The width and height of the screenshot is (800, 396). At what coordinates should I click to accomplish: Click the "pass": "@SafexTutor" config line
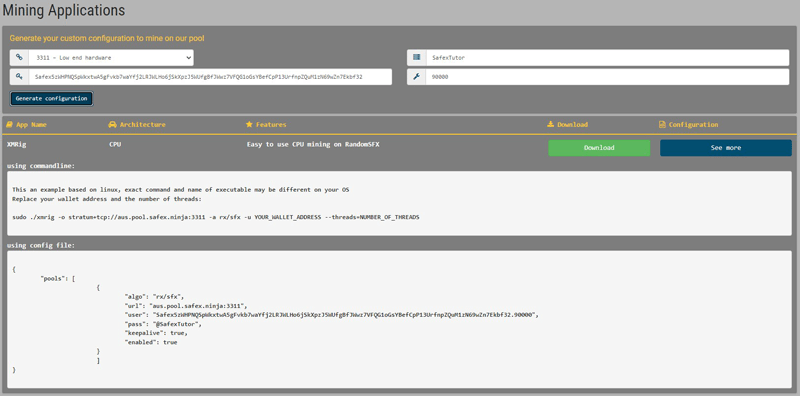163,324
